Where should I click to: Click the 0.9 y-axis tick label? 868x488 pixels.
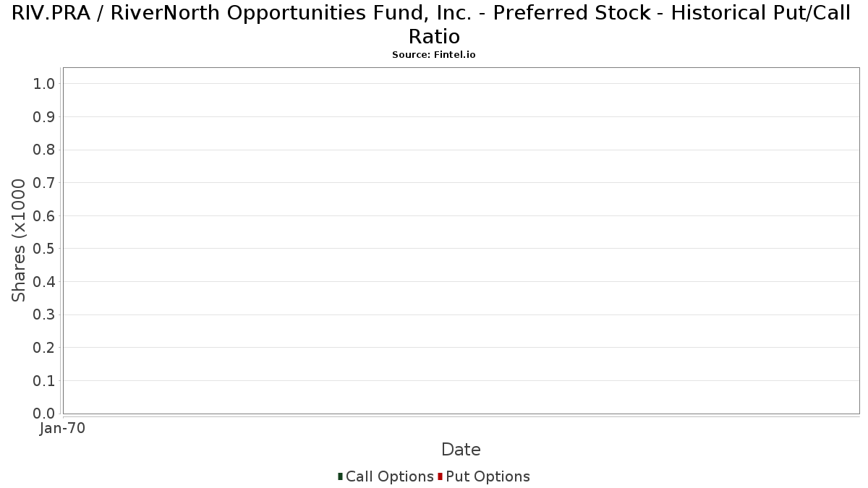pyautogui.click(x=44, y=117)
